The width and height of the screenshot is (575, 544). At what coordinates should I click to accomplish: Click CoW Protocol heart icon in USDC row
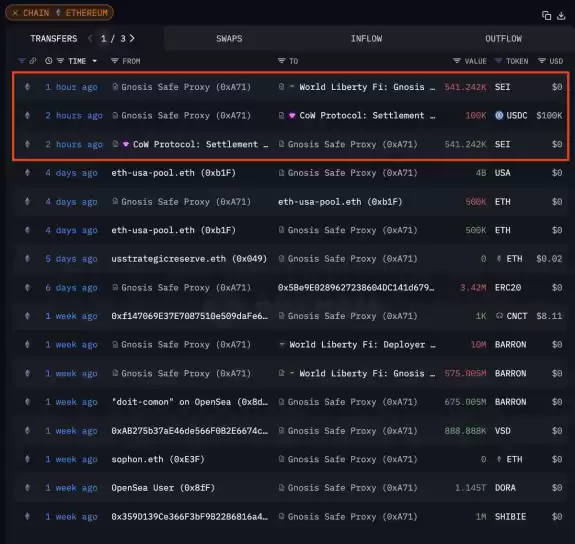pyautogui.click(x=292, y=116)
